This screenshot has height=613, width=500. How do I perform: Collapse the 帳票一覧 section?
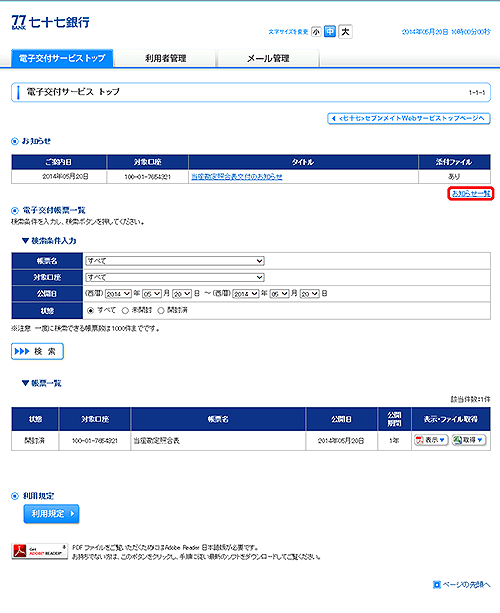(41, 384)
